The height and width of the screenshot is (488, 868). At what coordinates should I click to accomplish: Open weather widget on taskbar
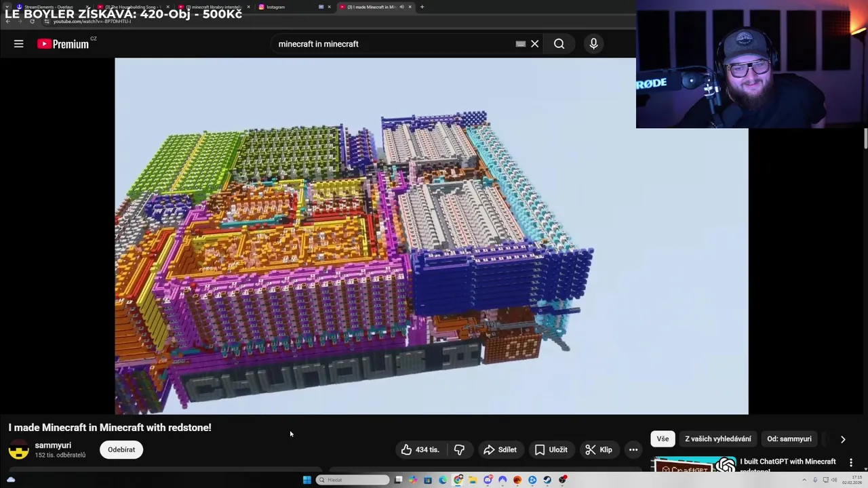[11, 480]
